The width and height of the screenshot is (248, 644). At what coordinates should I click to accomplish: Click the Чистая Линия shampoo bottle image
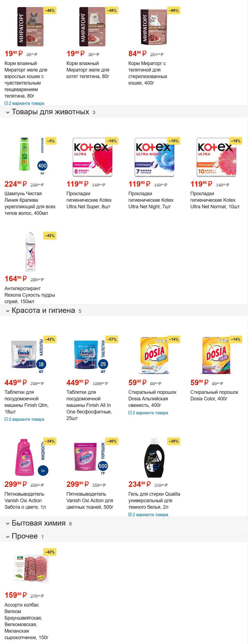click(x=24, y=154)
